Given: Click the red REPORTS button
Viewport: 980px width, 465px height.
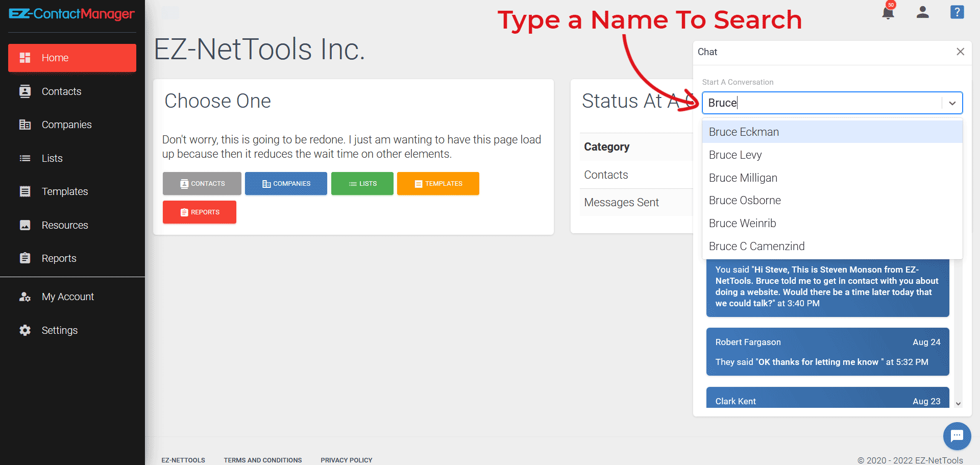Looking at the screenshot, I should (x=200, y=212).
